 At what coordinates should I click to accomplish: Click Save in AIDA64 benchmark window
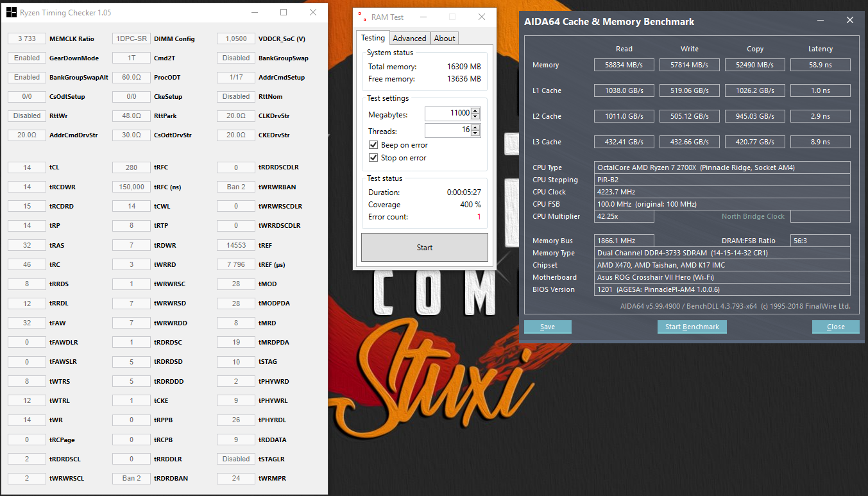tap(548, 327)
